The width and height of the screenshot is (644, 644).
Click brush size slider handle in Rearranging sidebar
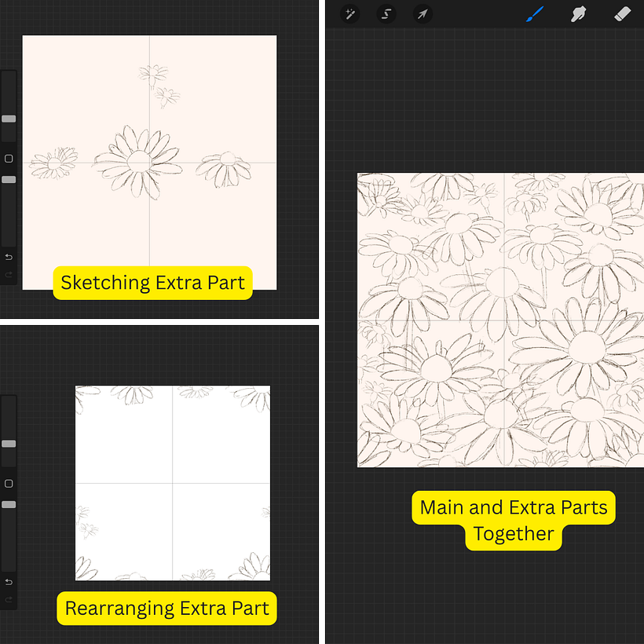coord(9,444)
